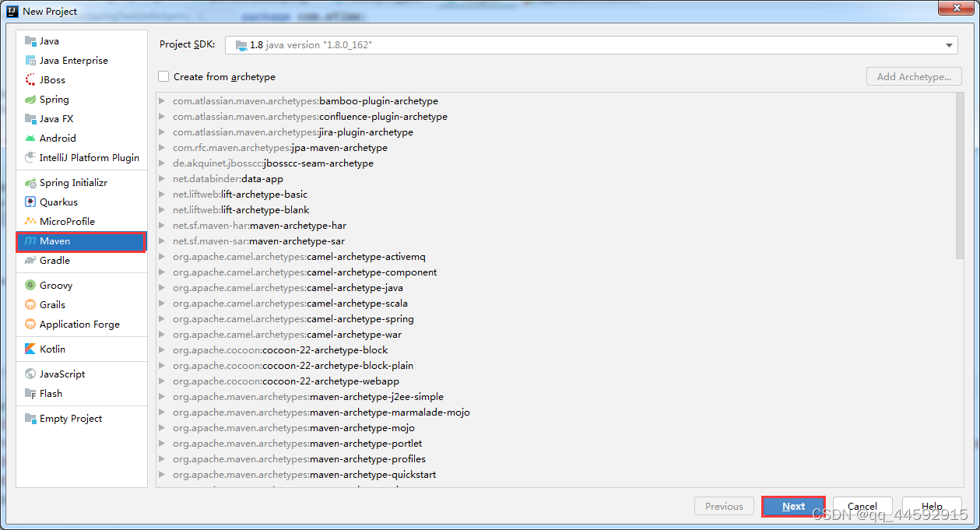Select Maven project type label
980x530 pixels.
click(x=55, y=241)
